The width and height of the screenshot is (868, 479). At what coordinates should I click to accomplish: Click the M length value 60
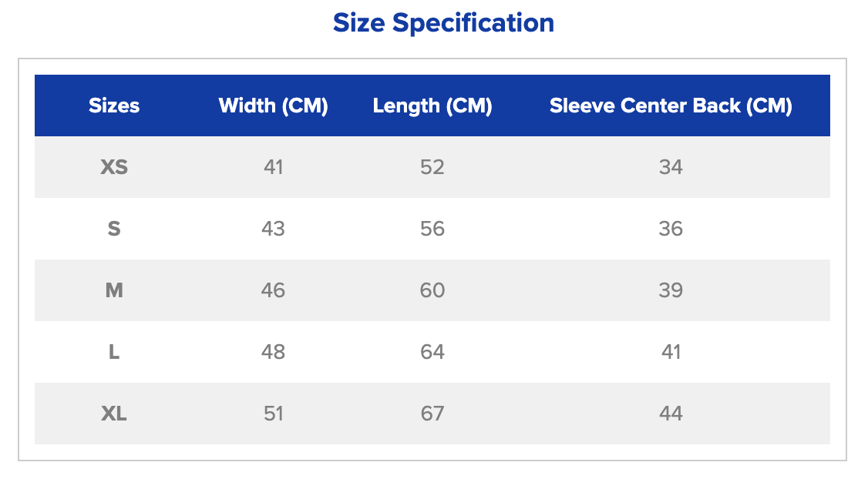pos(432,290)
